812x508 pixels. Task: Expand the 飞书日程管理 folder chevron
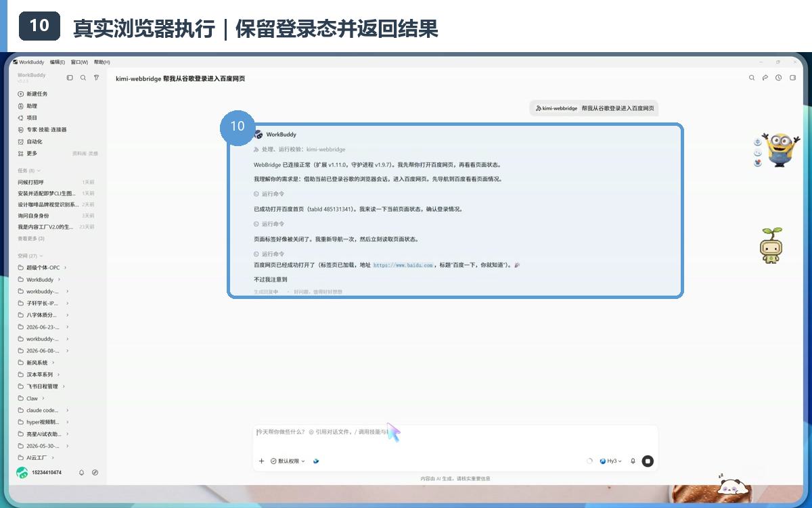(64, 386)
